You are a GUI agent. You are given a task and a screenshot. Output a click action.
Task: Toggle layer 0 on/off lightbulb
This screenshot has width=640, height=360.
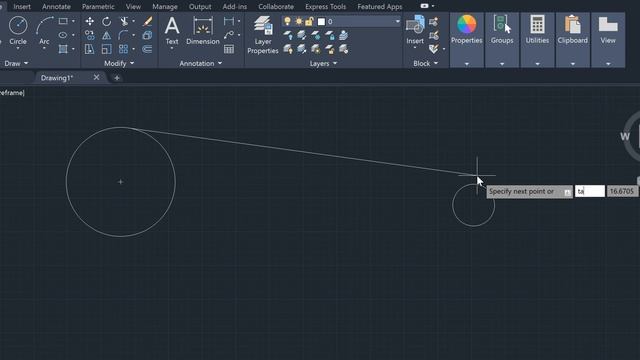point(288,21)
